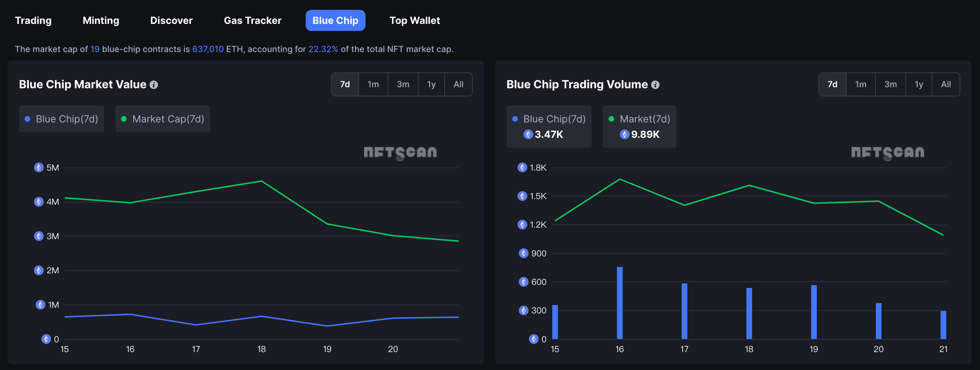Click the Ethereum icon at 1M axis label

point(40,305)
